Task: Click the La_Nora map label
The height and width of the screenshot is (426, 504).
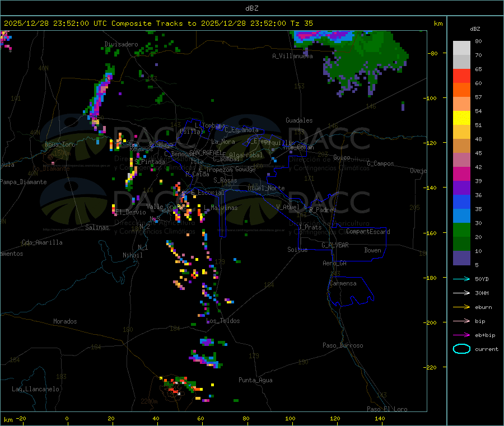Action: [x=223, y=142]
